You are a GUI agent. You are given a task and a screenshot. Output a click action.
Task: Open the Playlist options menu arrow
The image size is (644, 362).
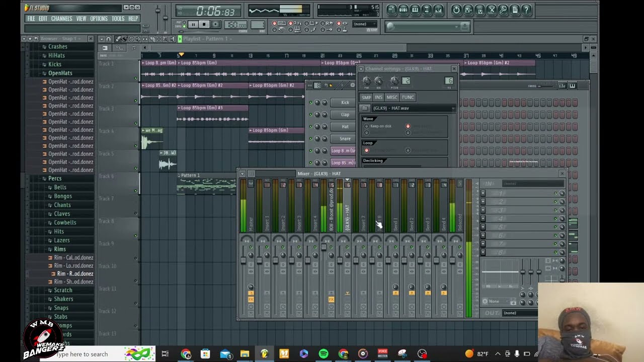click(x=101, y=39)
